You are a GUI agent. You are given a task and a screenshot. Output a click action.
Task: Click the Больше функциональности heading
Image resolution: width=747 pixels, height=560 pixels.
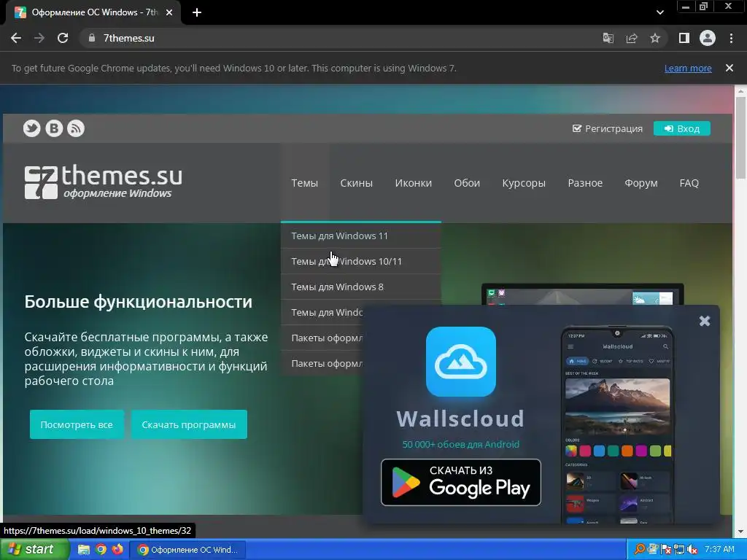point(138,302)
